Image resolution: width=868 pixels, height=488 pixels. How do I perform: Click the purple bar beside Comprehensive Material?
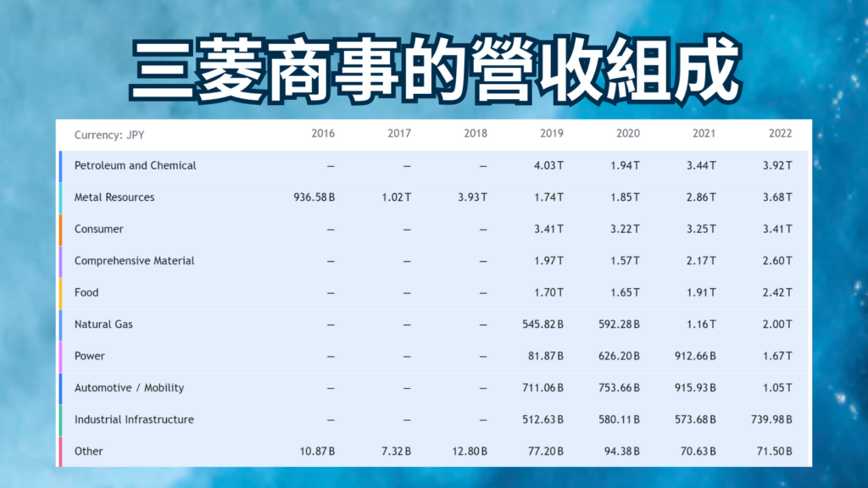(x=60, y=260)
